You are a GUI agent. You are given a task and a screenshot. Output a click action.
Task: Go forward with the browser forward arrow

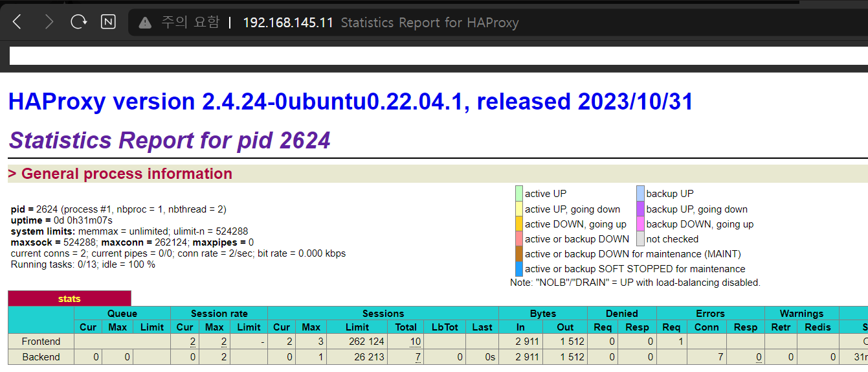(x=49, y=22)
